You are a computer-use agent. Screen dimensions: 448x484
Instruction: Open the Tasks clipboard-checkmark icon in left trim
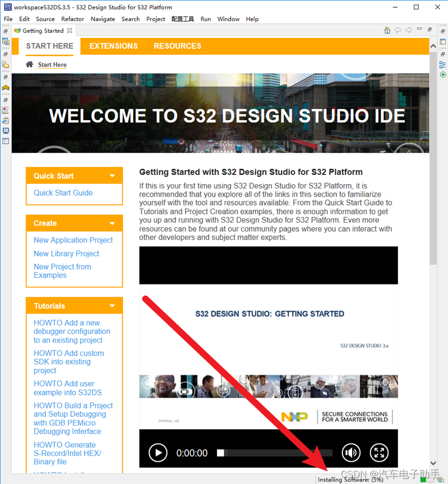pos(6,121)
